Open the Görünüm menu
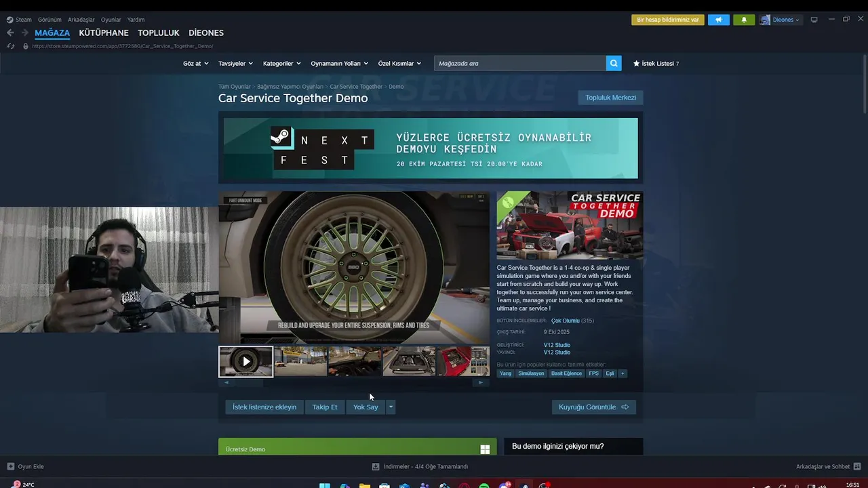The width and height of the screenshot is (868, 488). (50, 20)
